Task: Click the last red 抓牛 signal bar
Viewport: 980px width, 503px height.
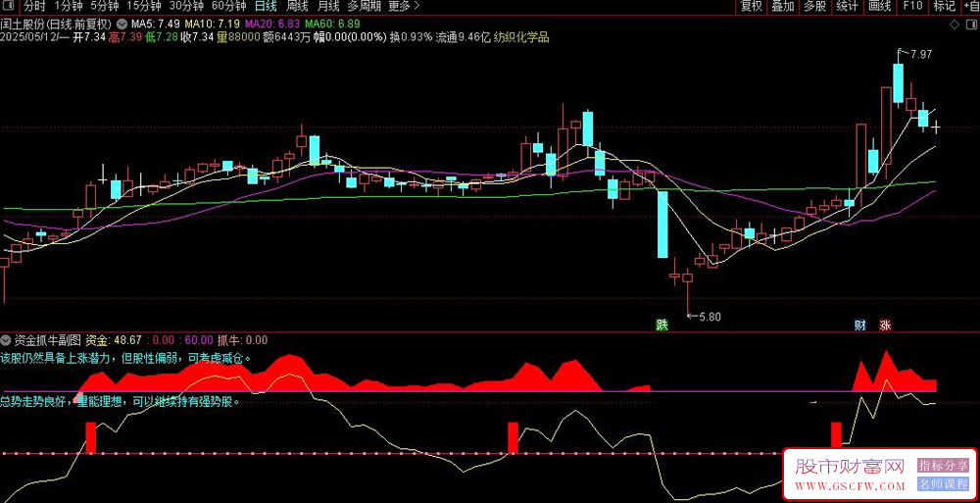Action: 836,434
